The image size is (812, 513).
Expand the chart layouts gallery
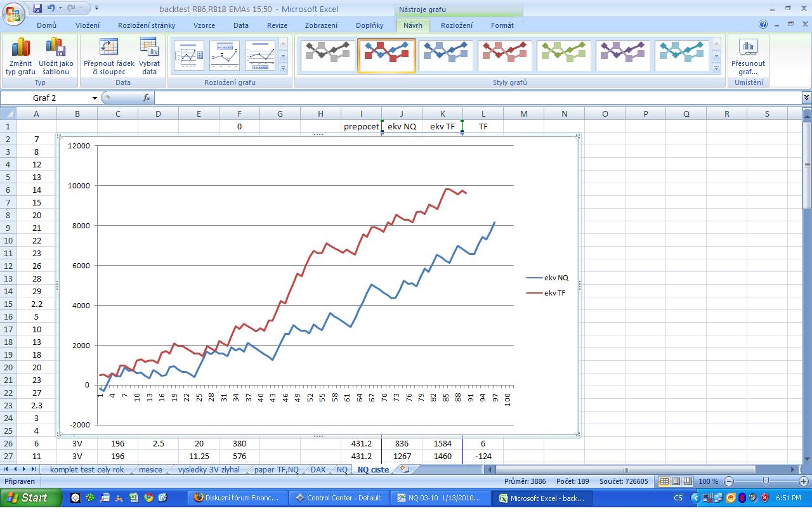[x=283, y=67]
